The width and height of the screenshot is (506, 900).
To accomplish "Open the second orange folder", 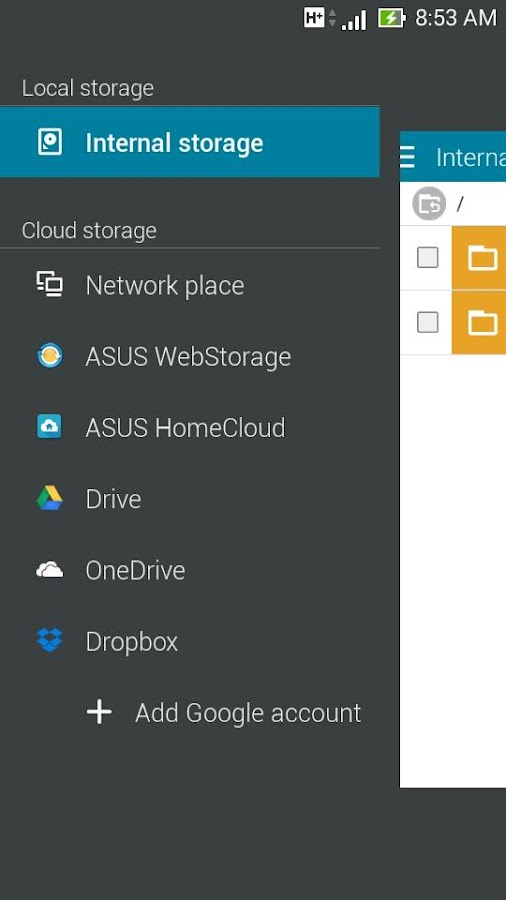I will point(479,323).
